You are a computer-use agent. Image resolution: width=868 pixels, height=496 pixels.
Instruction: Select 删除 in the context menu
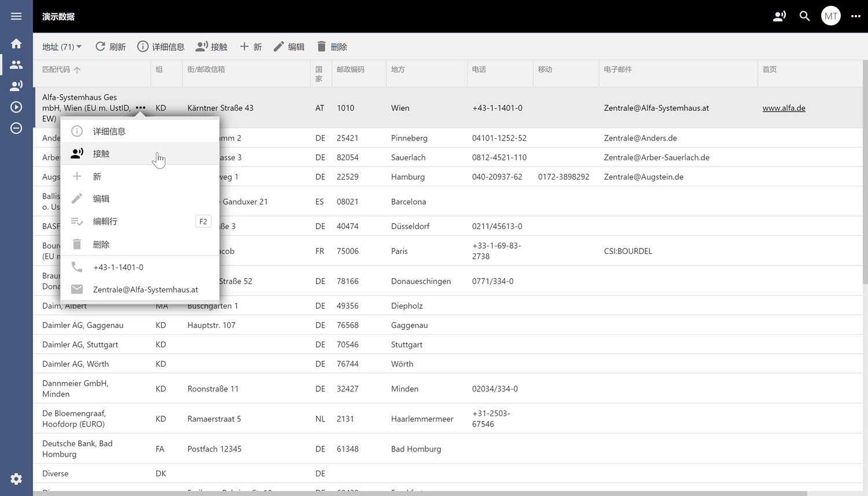(x=101, y=245)
